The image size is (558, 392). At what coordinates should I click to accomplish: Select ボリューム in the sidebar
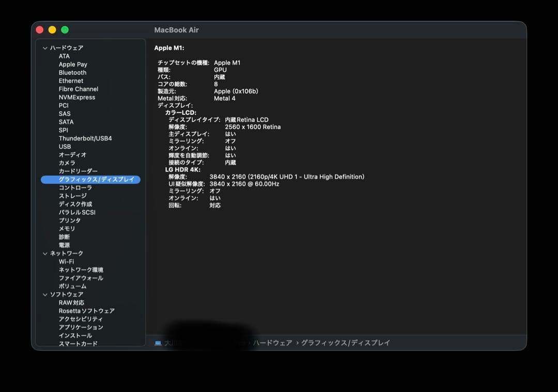[73, 286]
